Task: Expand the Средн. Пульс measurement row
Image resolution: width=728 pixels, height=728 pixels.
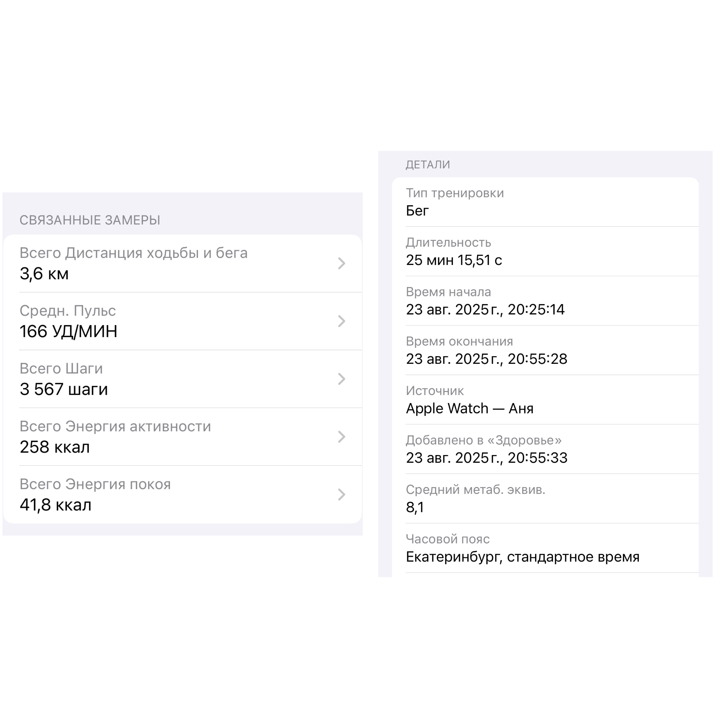Action: (x=183, y=321)
